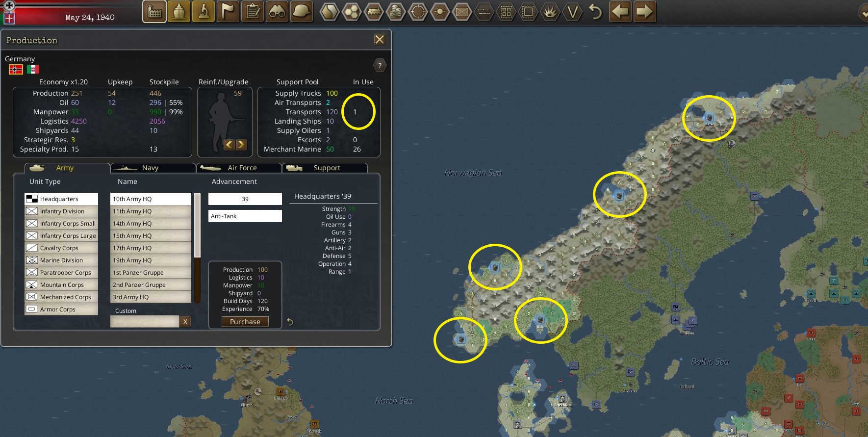868x437 pixels.
Task: Pick Cavalry Corps unit type
Action: point(61,248)
